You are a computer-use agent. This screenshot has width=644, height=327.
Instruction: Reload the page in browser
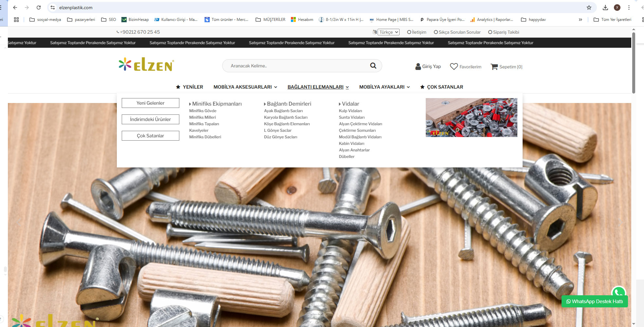pyautogui.click(x=39, y=8)
